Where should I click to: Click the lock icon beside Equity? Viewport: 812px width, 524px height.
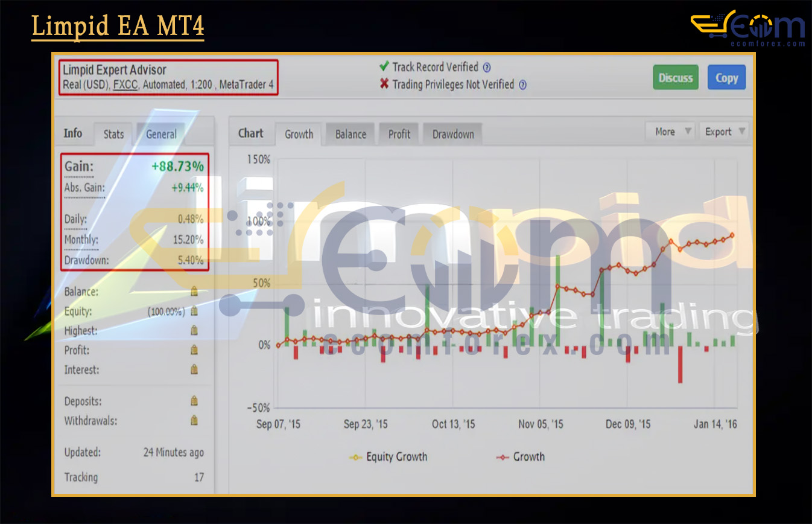coord(194,312)
